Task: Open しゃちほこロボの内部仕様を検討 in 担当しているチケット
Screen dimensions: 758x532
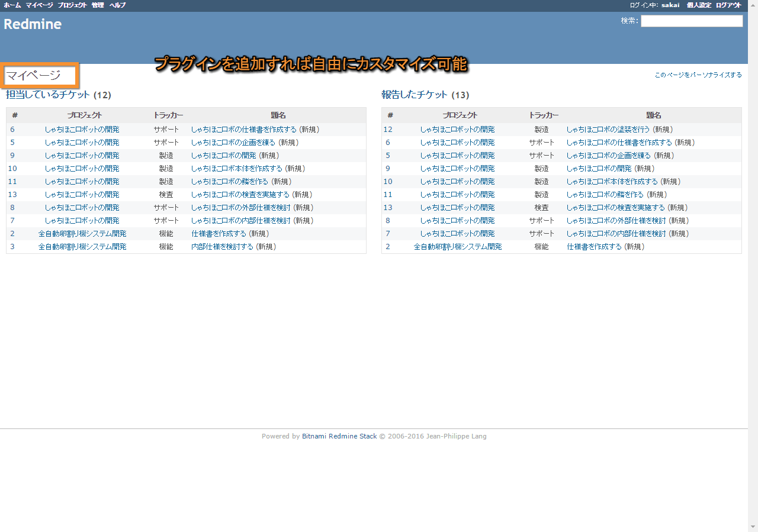Action: [240, 221]
